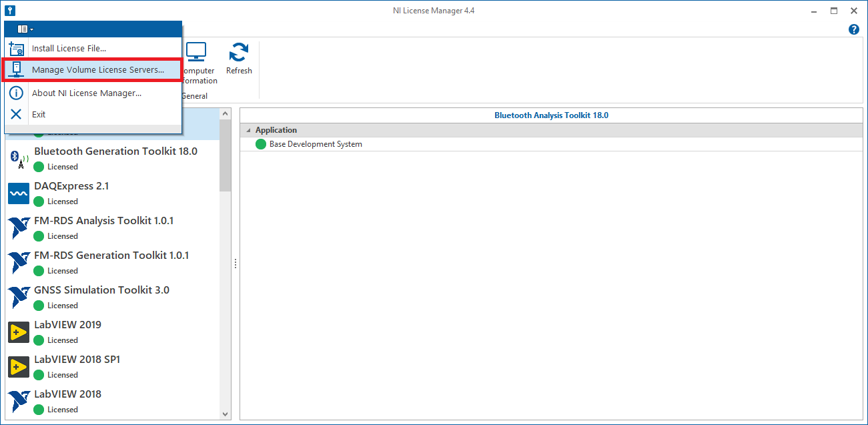Click the About info circle icon
This screenshot has width=868, height=425.
click(x=16, y=93)
